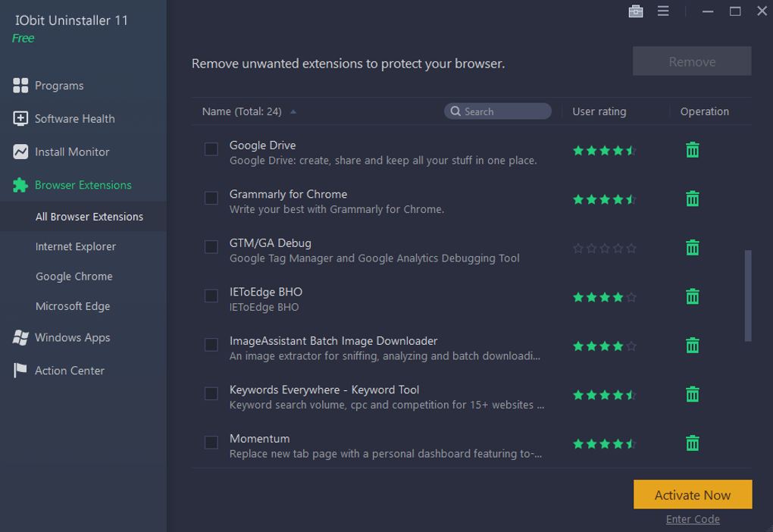Viewport: 773px width, 532px height.
Task: Tick the IEToEdge BHO checkbox
Action: tap(211, 296)
